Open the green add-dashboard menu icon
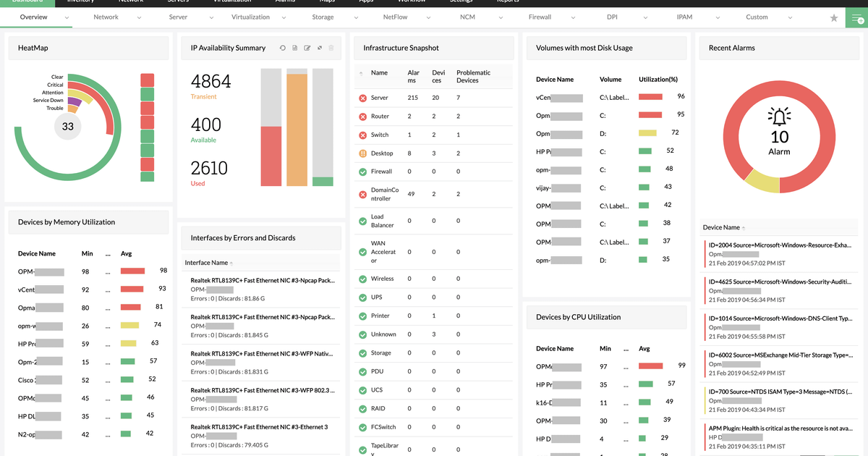Screen dimensions: 868x456 [858, 17]
